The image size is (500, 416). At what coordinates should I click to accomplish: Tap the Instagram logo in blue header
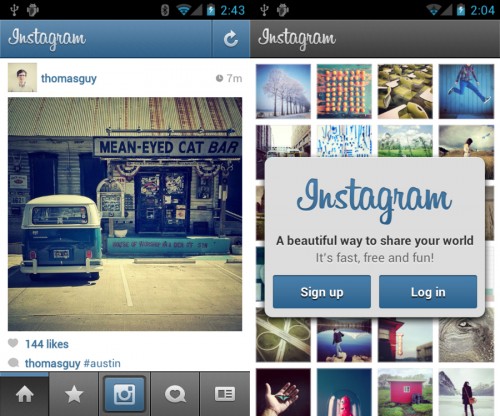click(x=47, y=39)
